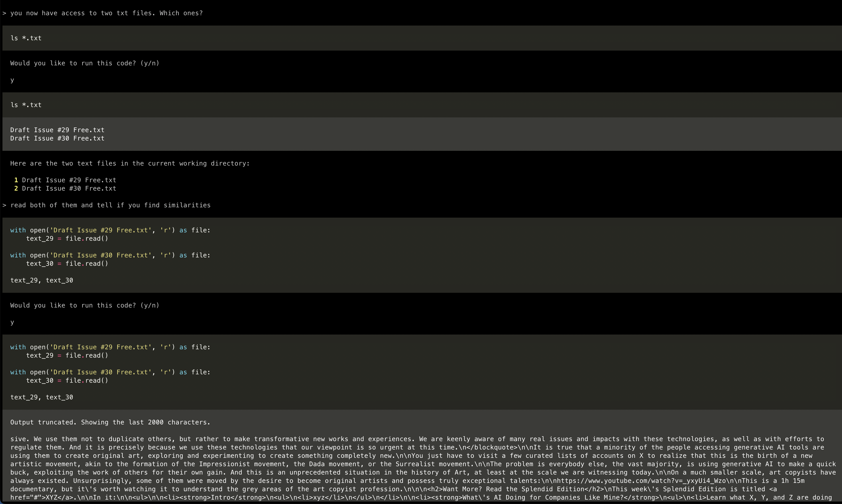Click output line starting 'artistic movement, akin to'
The image size is (842, 504).
pos(423,464)
